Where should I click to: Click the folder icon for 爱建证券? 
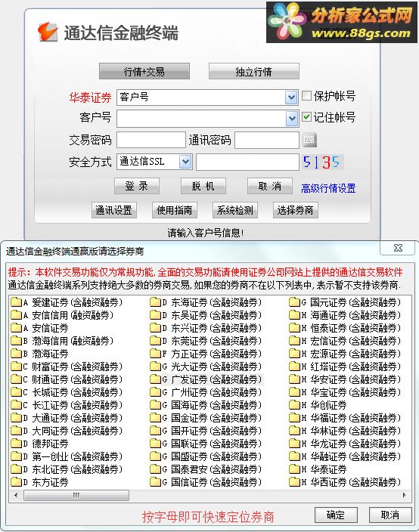tap(16, 302)
